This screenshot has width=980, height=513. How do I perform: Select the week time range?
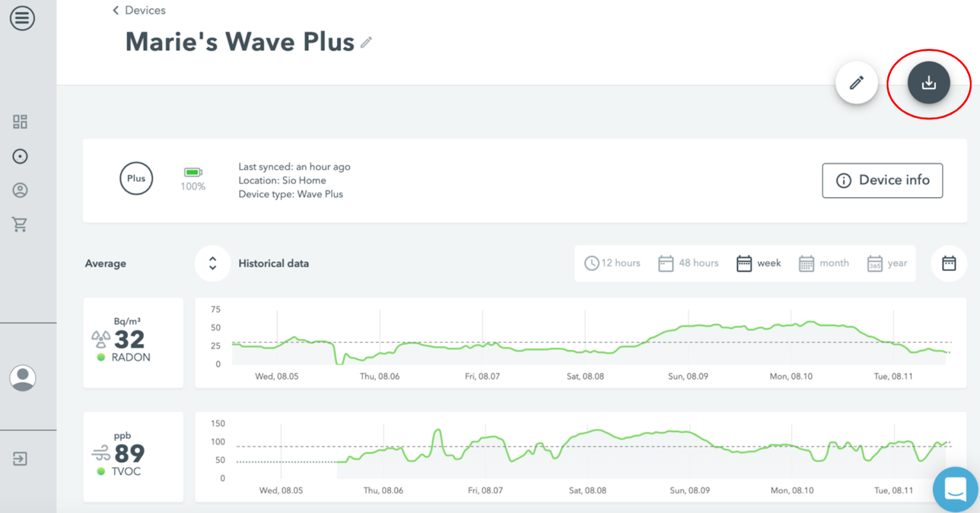[x=759, y=263]
